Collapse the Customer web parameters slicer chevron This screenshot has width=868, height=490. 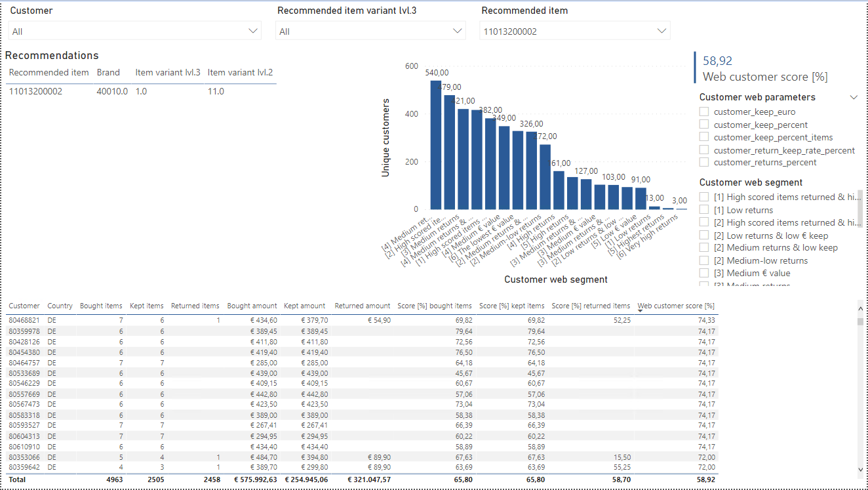coord(854,97)
